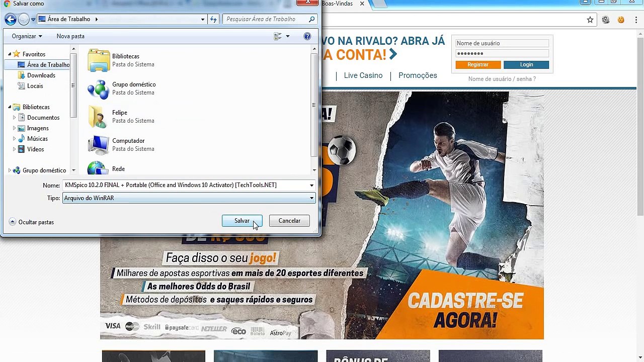Expand the Vídeos library node
Image resolution: width=644 pixels, height=362 pixels.
[15, 149]
